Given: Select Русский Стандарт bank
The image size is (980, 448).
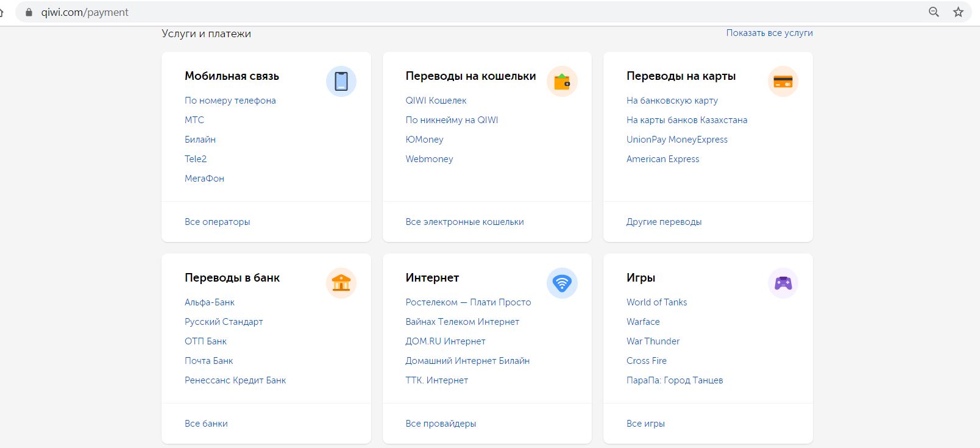Looking at the screenshot, I should tap(224, 322).
